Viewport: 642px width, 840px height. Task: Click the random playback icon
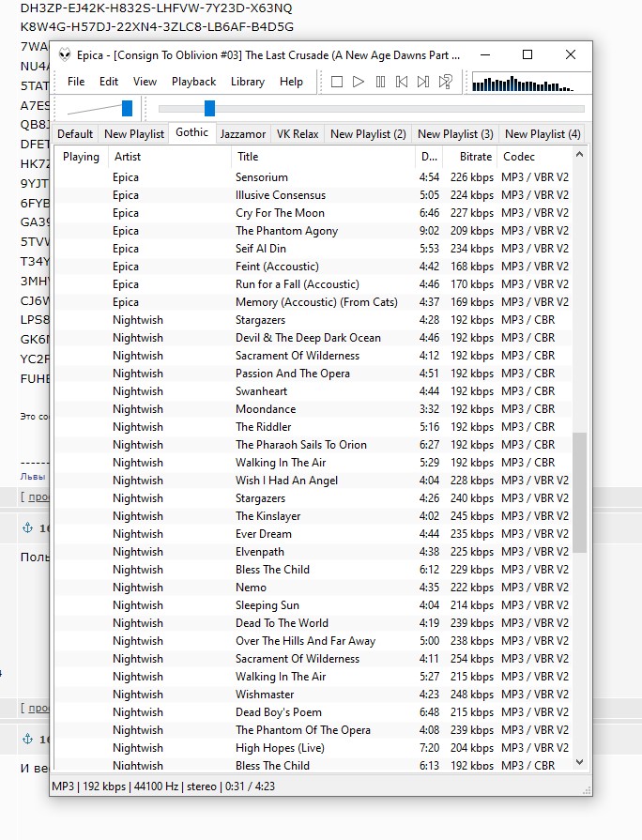pos(445,82)
